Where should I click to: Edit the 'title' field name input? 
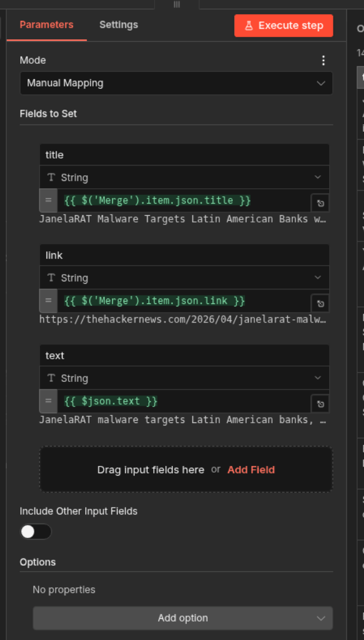point(184,154)
